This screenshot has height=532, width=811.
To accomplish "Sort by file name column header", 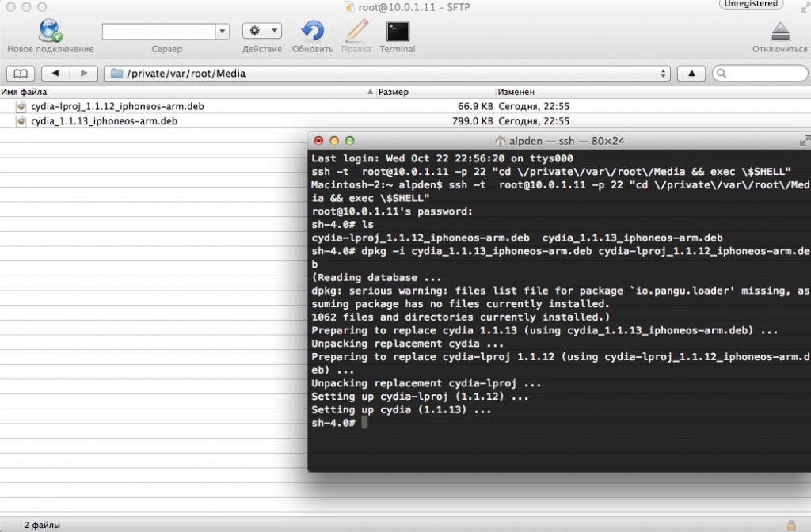I will click(188, 92).
